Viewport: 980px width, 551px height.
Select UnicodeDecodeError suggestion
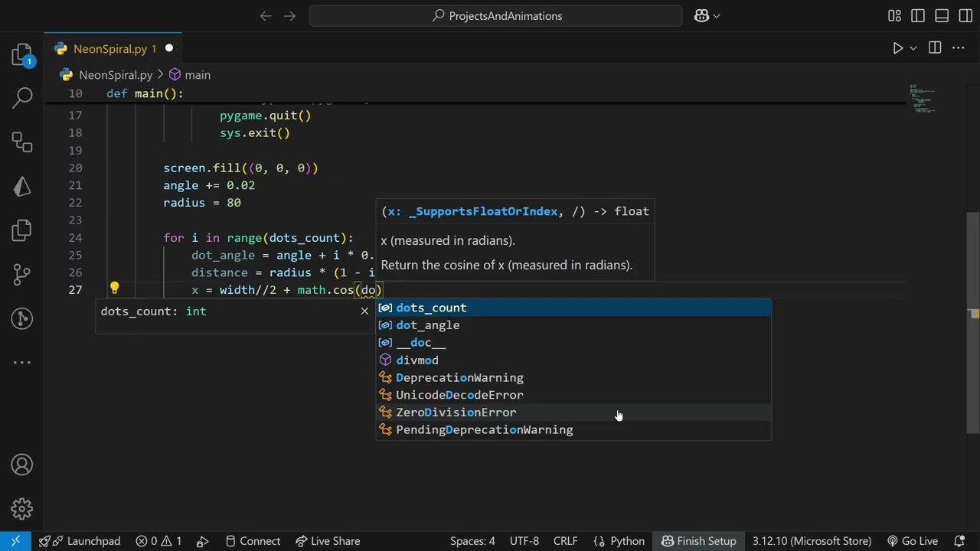coord(573,395)
